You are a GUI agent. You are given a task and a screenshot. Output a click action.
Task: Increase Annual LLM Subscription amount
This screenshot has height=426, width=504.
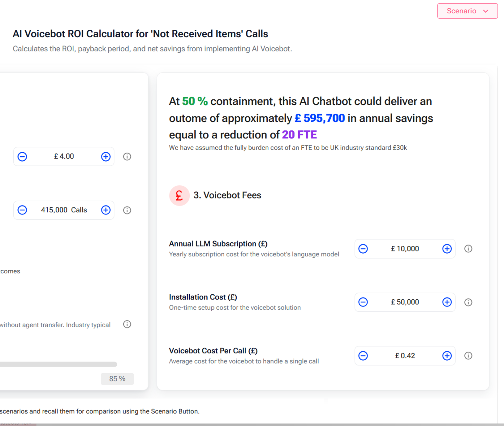(x=447, y=249)
